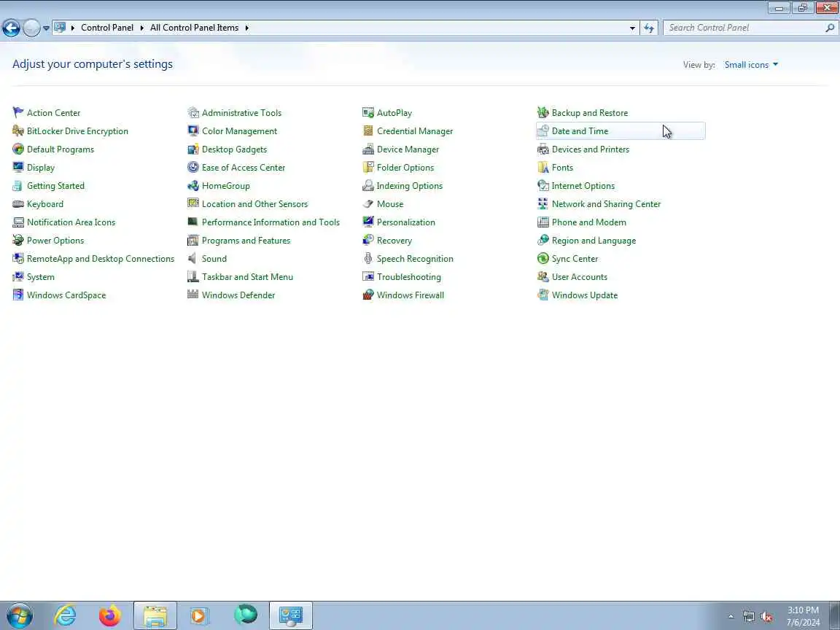Click the Backup and Restore icon

pos(542,112)
